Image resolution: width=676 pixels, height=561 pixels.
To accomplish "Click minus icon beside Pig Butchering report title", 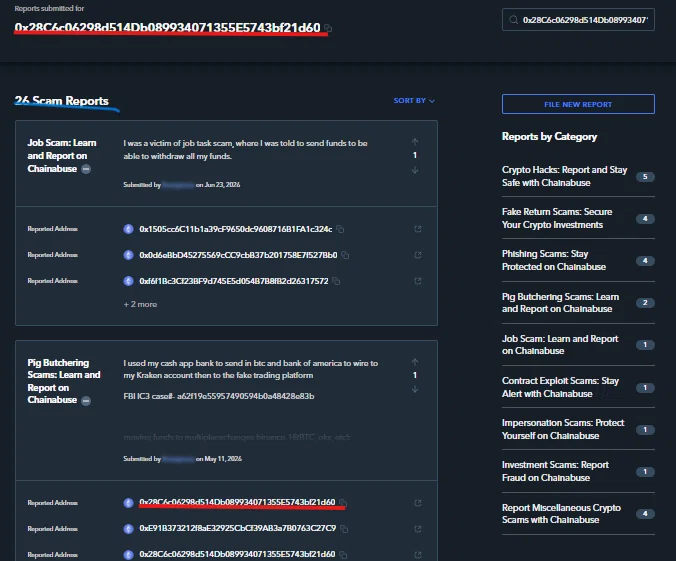I will 86,401.
